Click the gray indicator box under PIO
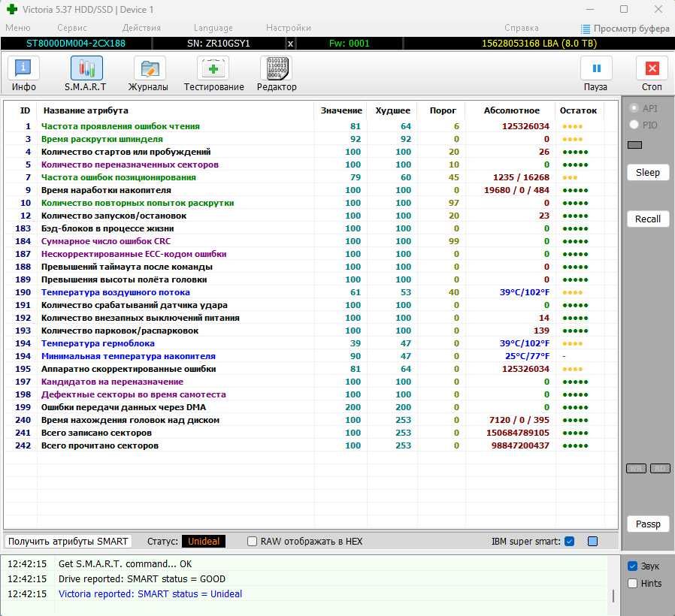Viewport: 675px width, 616px height. pos(635,145)
